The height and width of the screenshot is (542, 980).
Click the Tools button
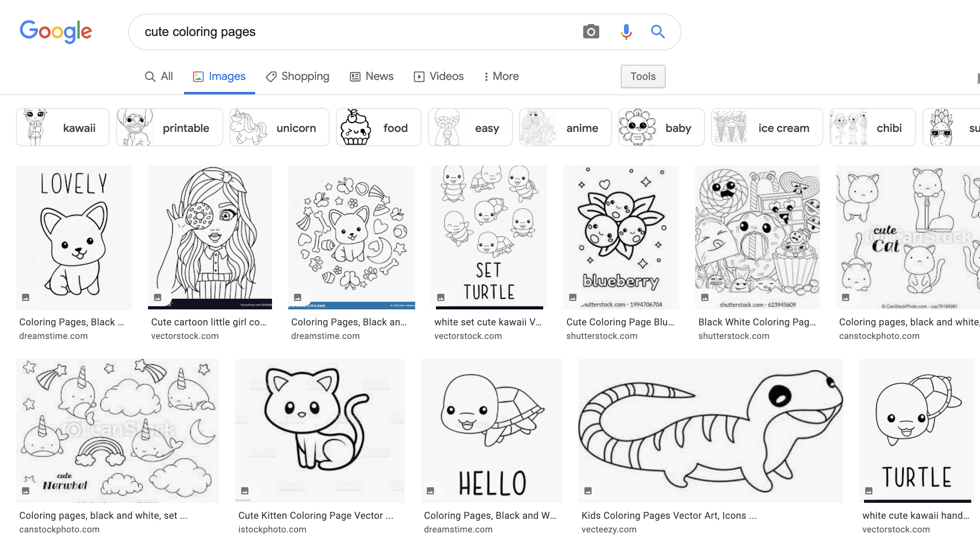pos(642,76)
